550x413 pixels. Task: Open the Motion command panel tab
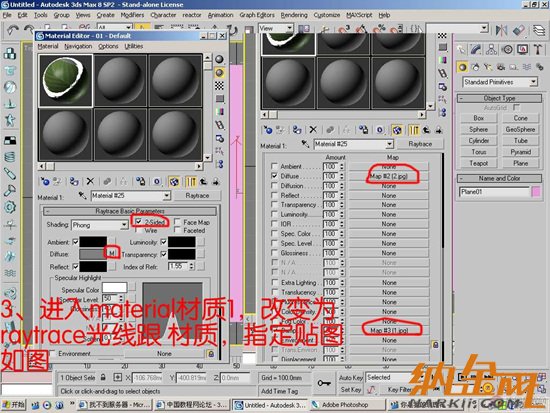point(507,49)
